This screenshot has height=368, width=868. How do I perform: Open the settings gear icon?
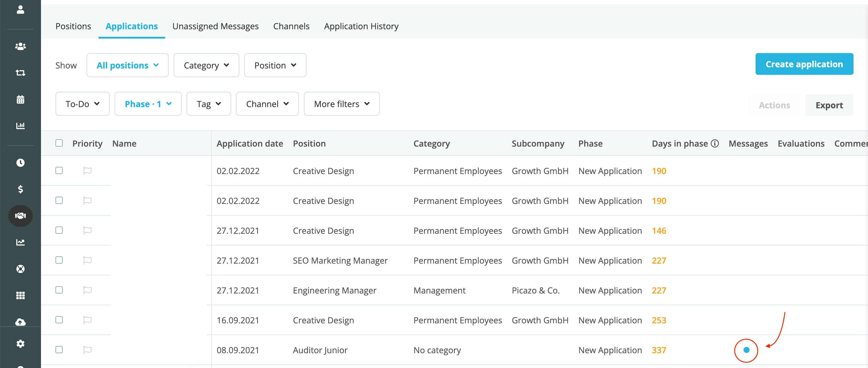click(x=20, y=343)
